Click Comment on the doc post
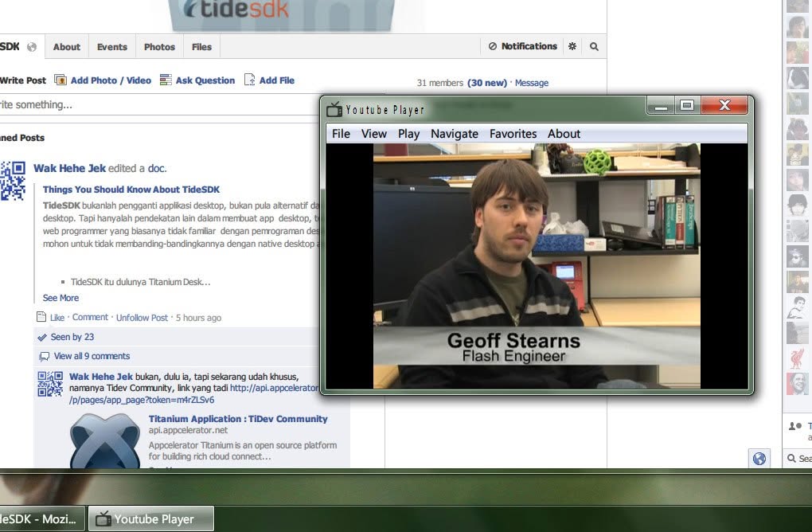812x532 pixels. [90, 317]
